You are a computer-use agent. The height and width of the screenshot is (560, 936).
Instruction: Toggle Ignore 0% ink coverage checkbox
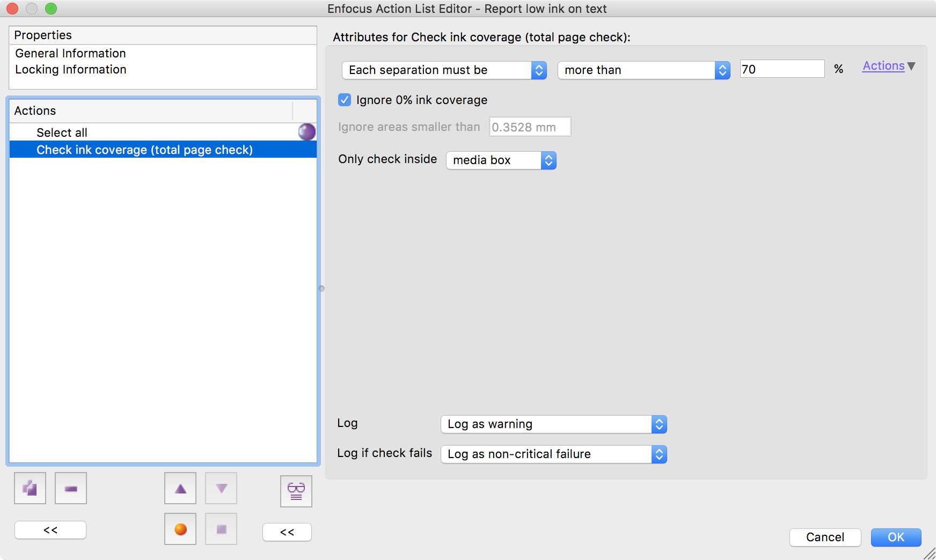345,100
